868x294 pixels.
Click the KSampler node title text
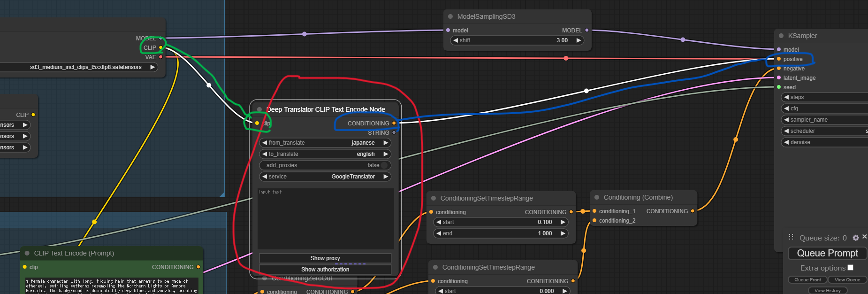tap(802, 36)
